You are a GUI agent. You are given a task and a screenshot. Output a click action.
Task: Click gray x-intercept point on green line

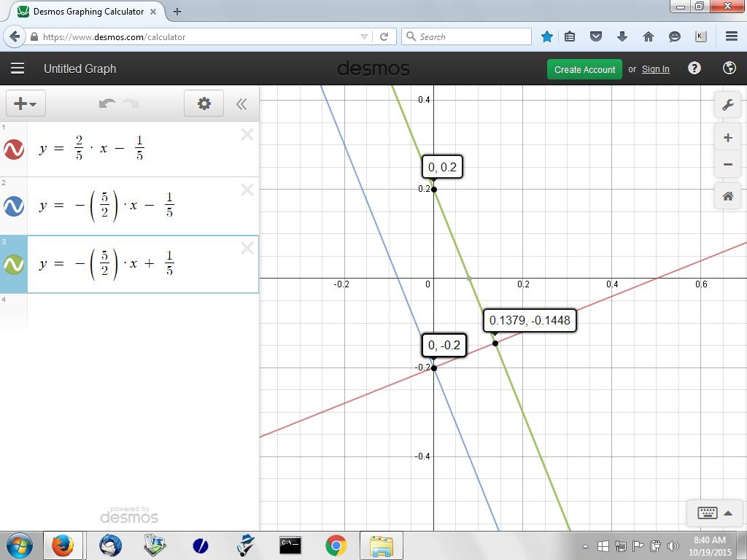[x=469, y=278]
